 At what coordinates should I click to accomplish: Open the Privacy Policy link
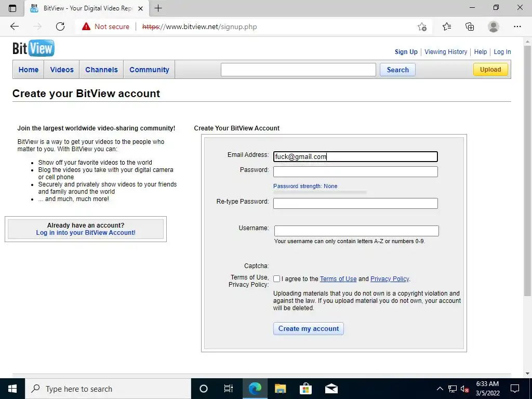(390, 279)
